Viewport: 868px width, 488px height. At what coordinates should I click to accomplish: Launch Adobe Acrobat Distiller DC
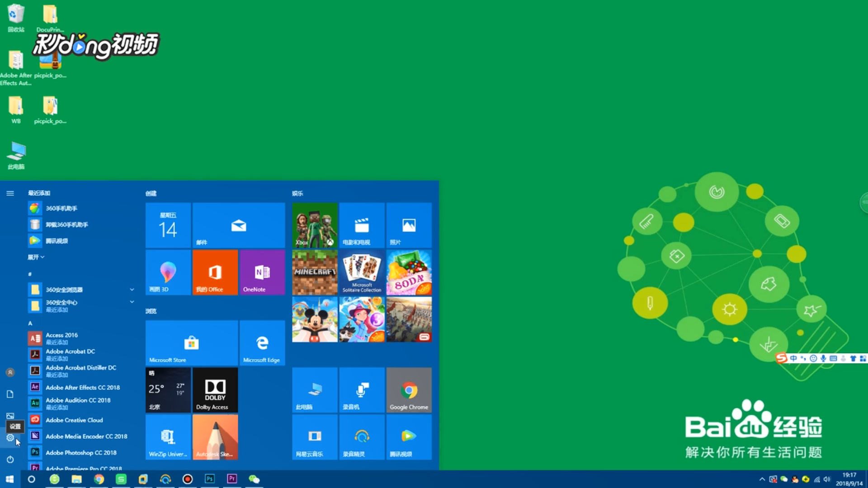(x=81, y=371)
